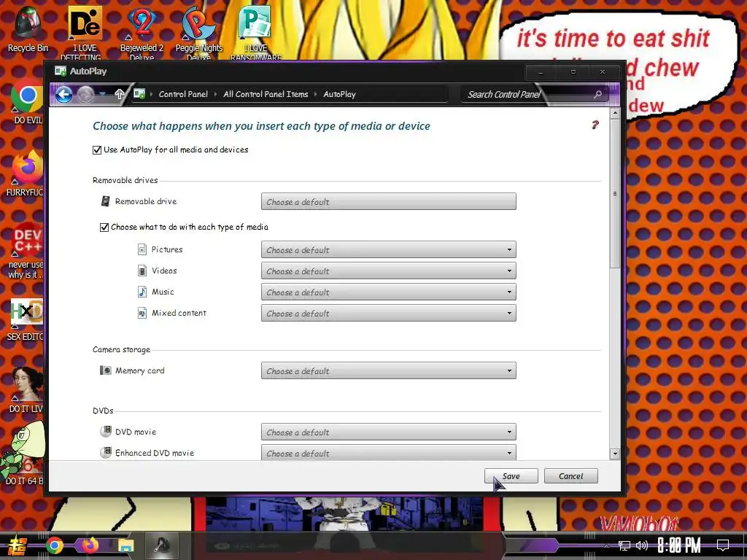Click the Removable drives section label

click(x=125, y=181)
